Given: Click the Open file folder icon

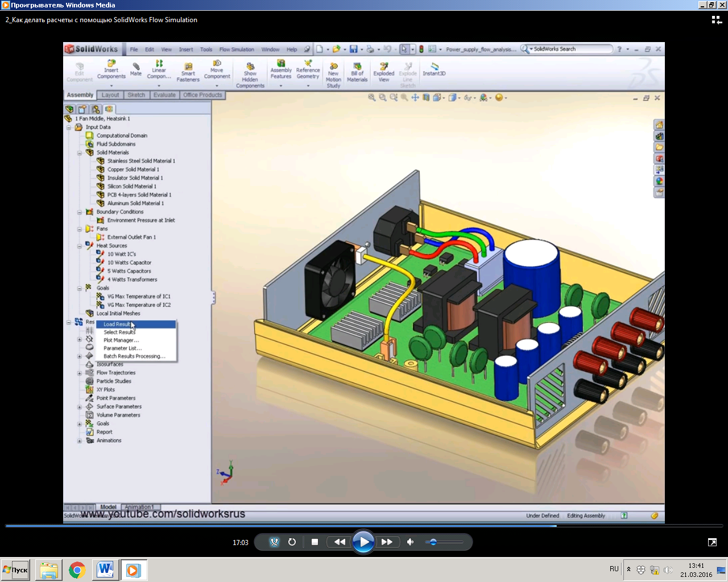Looking at the screenshot, I should click(x=336, y=49).
